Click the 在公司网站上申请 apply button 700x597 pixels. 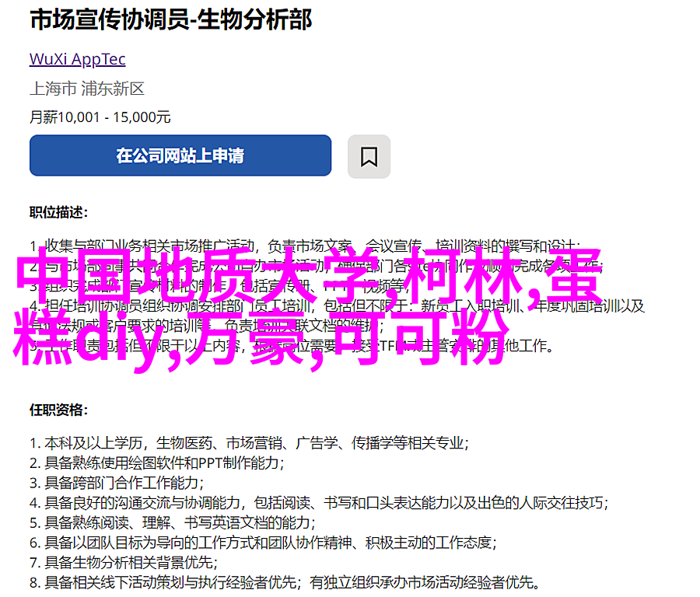tap(180, 155)
